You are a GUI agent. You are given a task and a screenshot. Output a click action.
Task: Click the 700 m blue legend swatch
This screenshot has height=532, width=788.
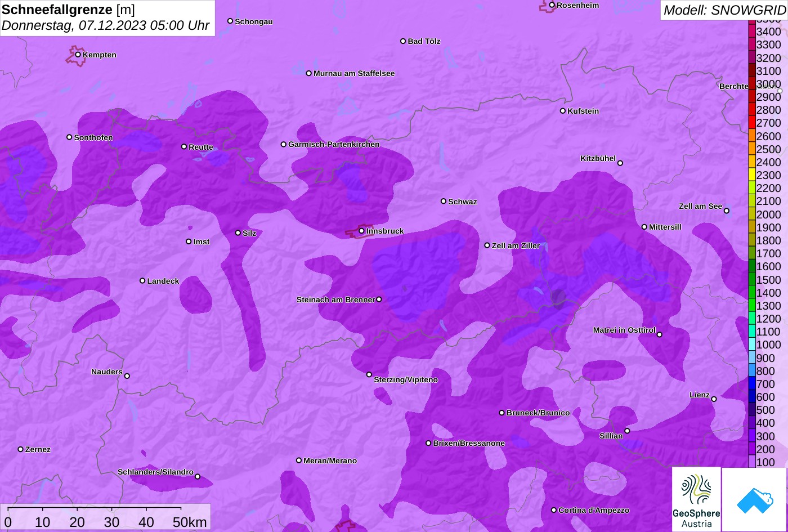coord(752,384)
